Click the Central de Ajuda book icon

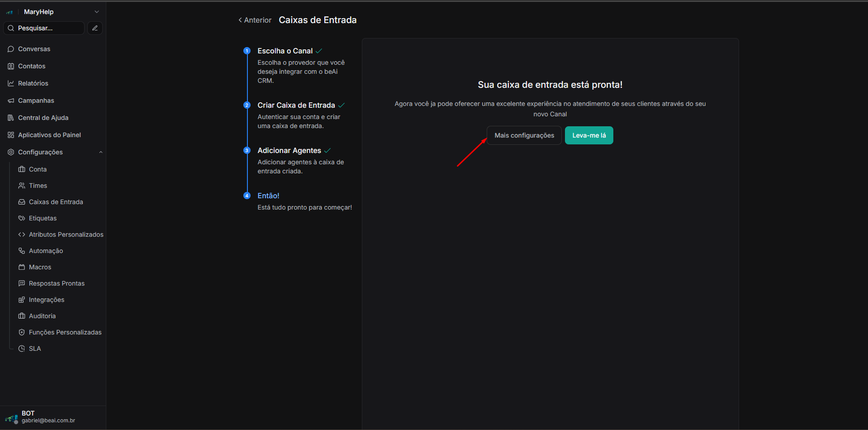pyautogui.click(x=11, y=118)
